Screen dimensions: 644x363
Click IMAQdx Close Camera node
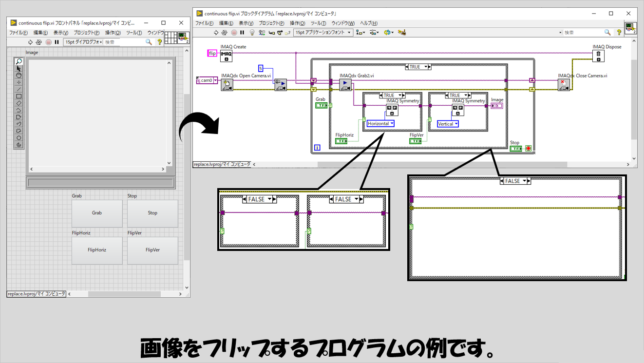click(564, 85)
